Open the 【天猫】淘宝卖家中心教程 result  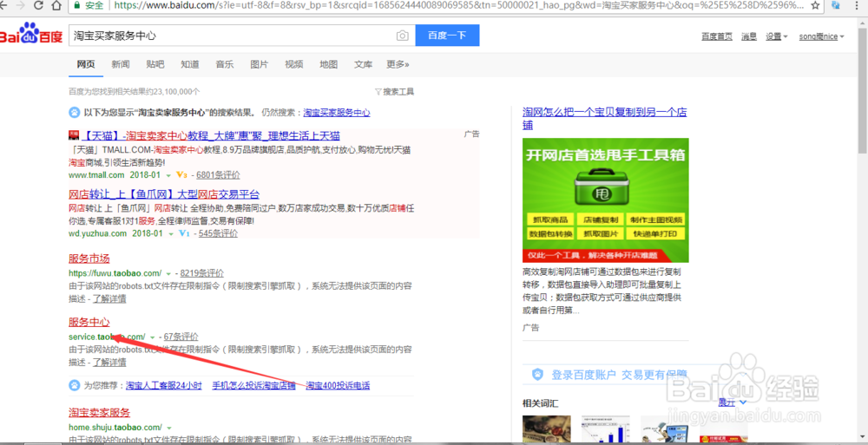point(211,135)
